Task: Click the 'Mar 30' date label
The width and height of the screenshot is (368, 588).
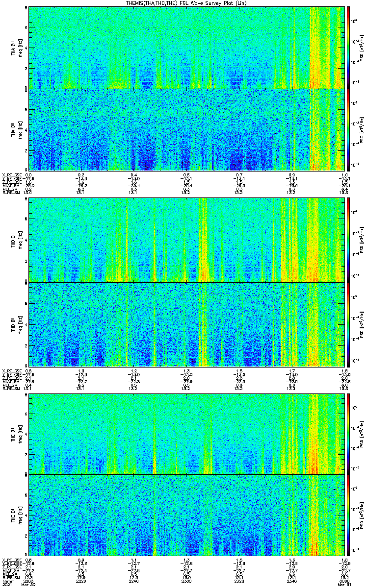Action: pos(29,585)
